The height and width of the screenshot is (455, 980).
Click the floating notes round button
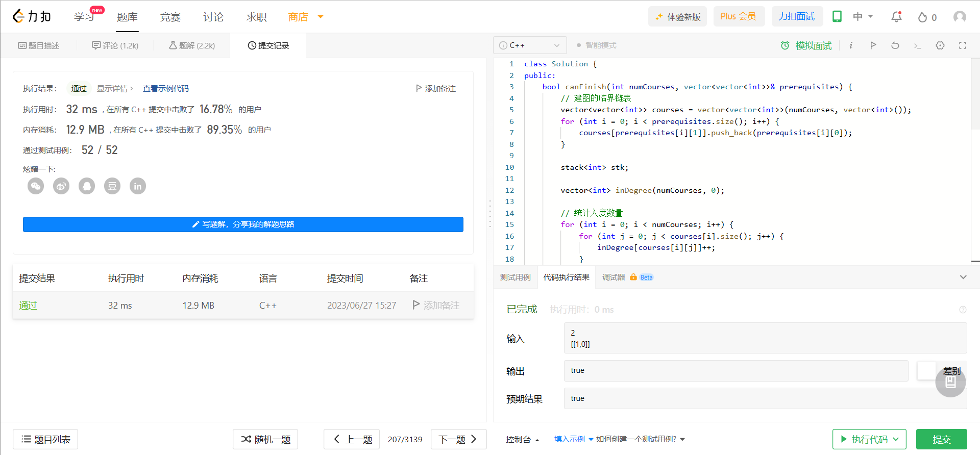click(950, 382)
